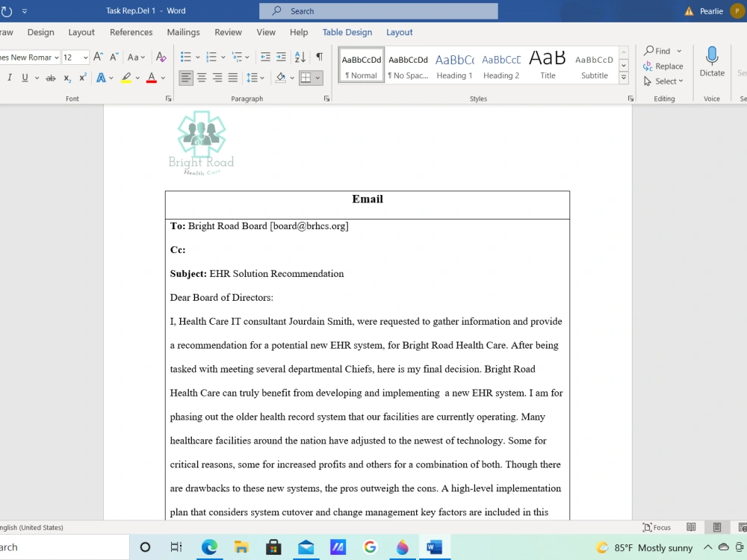Click increase font size icon

tap(98, 57)
